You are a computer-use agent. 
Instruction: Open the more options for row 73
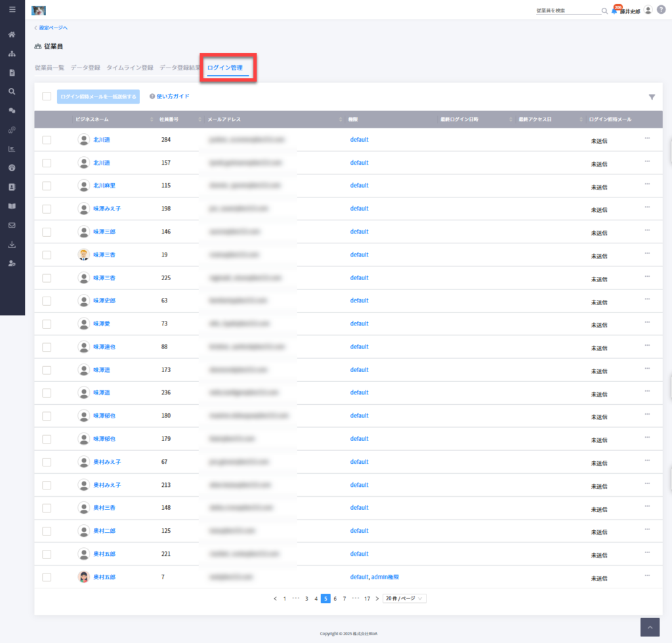point(647,323)
